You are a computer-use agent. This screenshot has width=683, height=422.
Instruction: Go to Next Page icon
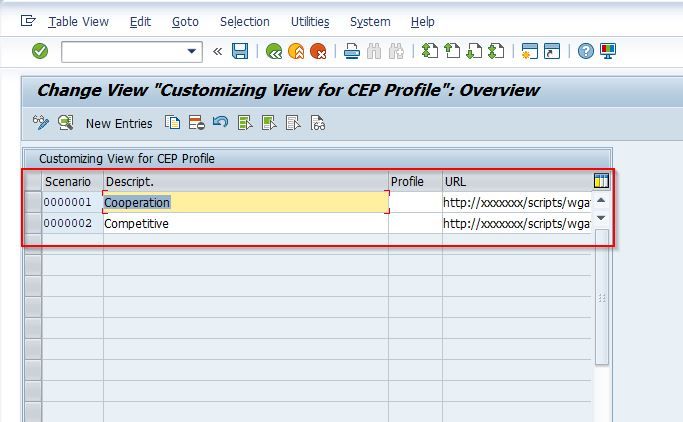coord(474,51)
